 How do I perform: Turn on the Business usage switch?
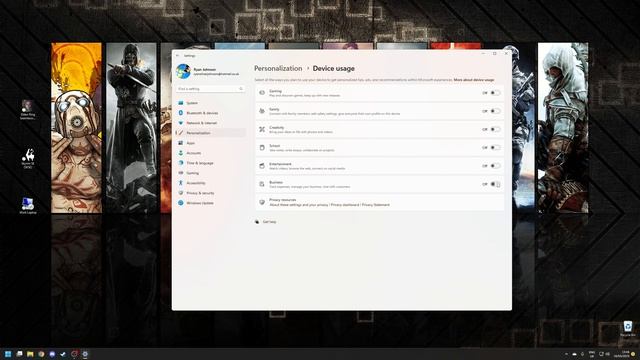point(495,184)
